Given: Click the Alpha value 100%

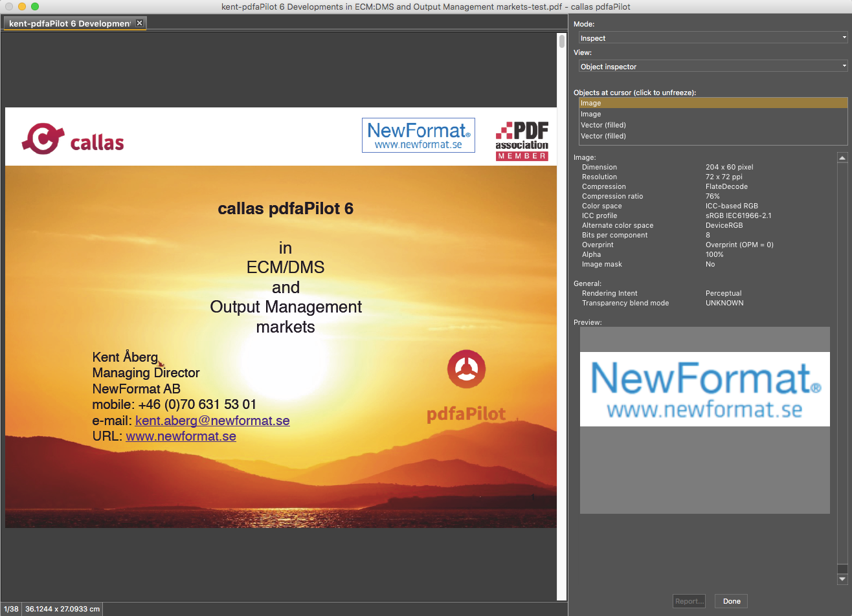Looking at the screenshot, I should pyautogui.click(x=714, y=254).
